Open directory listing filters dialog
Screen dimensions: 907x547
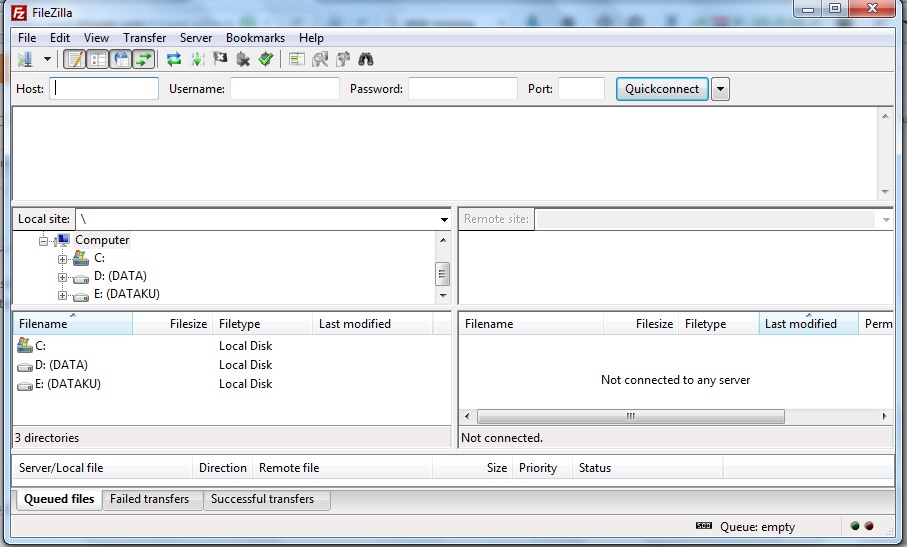tap(297, 59)
